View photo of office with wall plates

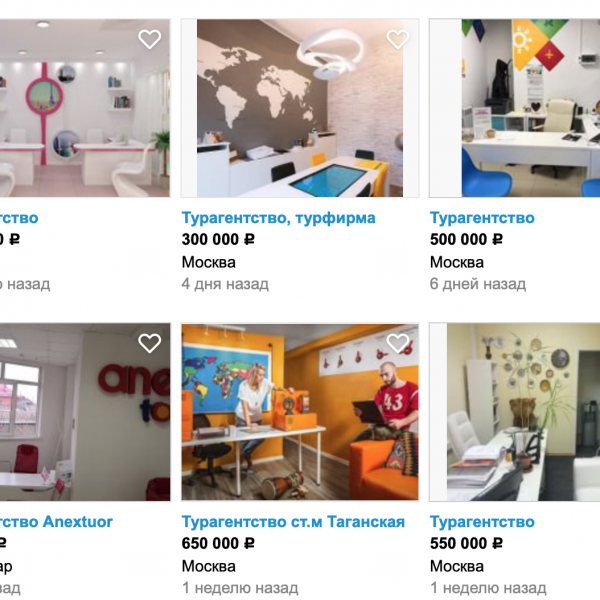pos(515,412)
